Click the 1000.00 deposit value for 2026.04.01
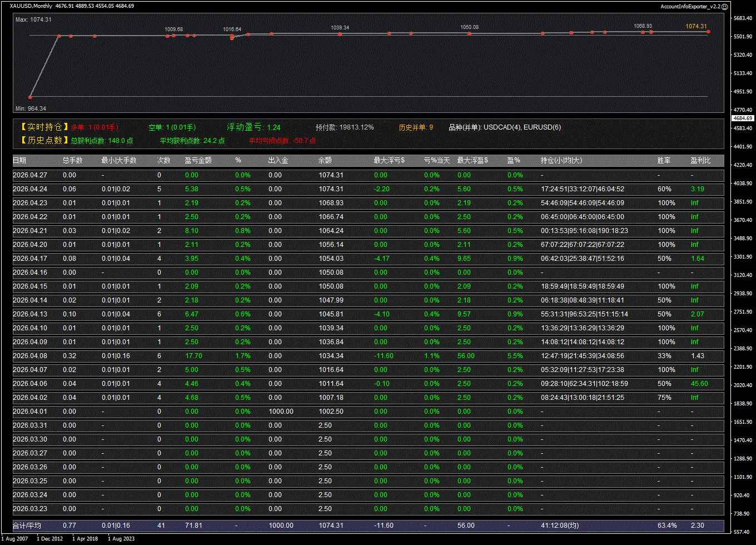This screenshot has width=756, height=545. click(281, 412)
